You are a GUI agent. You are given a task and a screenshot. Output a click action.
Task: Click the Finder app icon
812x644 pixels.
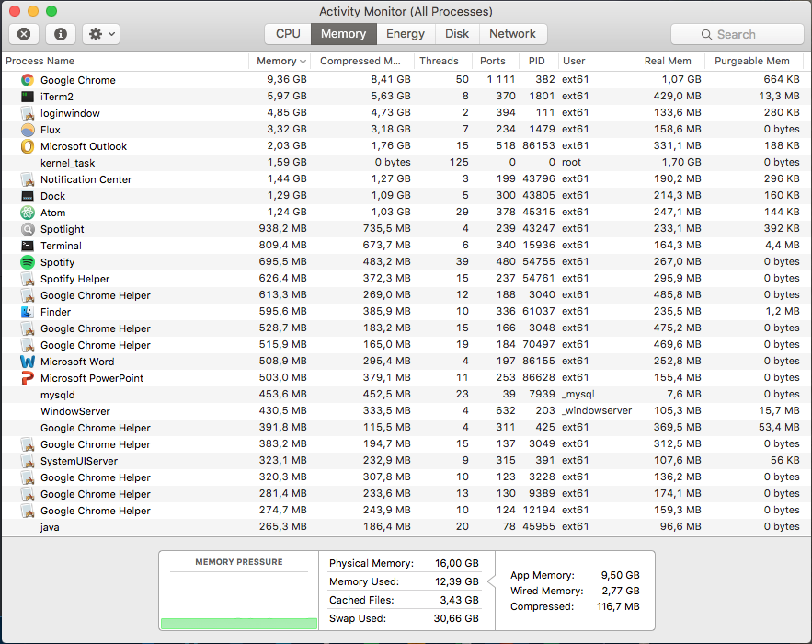[x=28, y=312]
